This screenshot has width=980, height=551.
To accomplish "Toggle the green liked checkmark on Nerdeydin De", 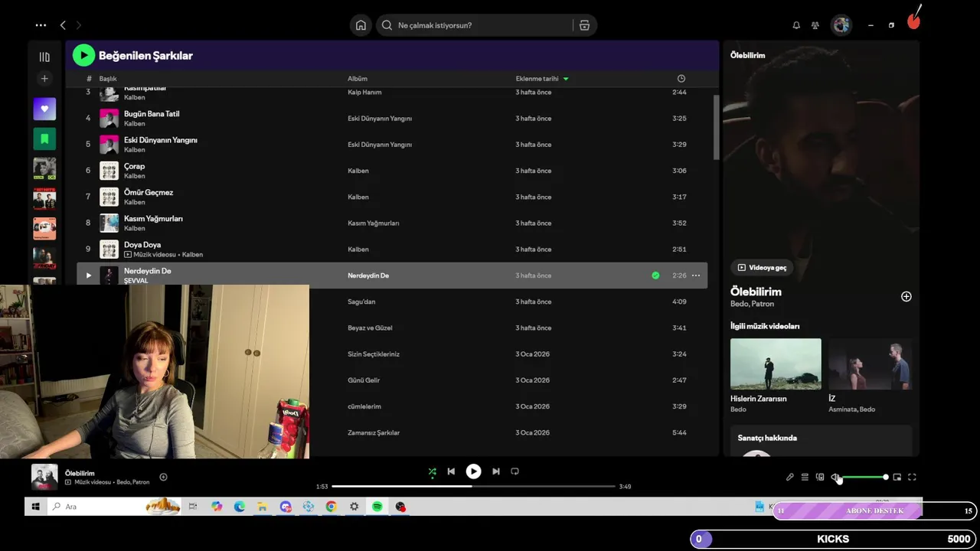I will [x=655, y=275].
